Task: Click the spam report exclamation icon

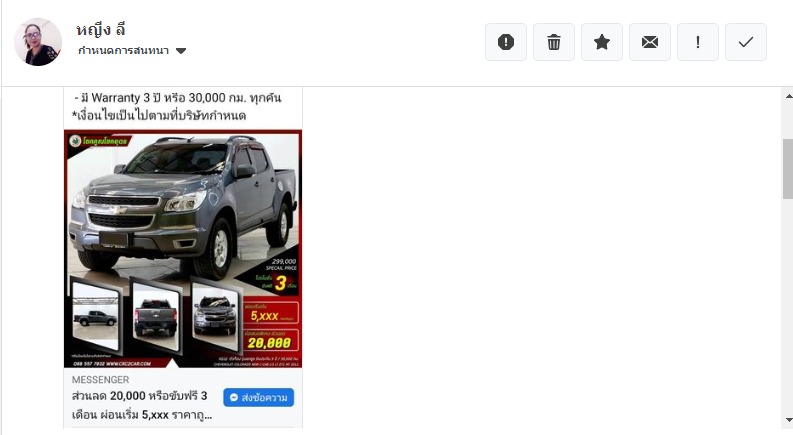Action: 506,42
